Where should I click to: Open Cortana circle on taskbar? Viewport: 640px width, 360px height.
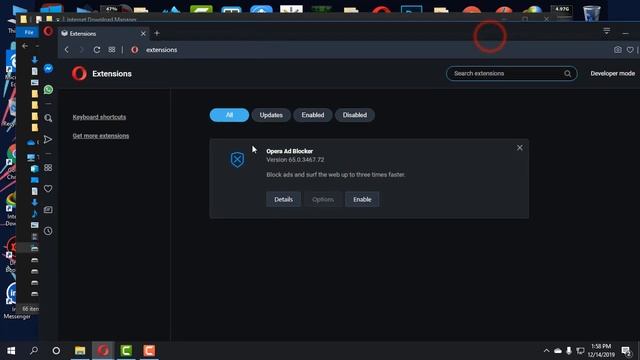point(56,351)
